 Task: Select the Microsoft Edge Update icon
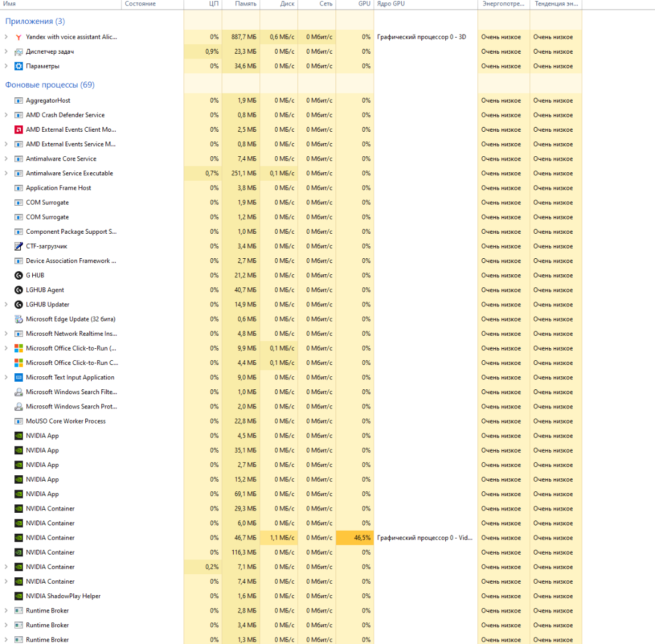click(18, 319)
